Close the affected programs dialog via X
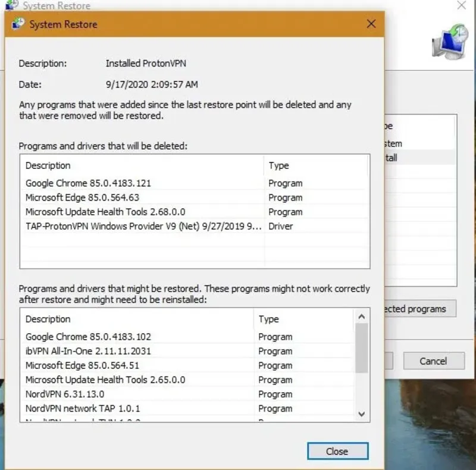The image size is (476, 470). pyautogui.click(x=371, y=24)
